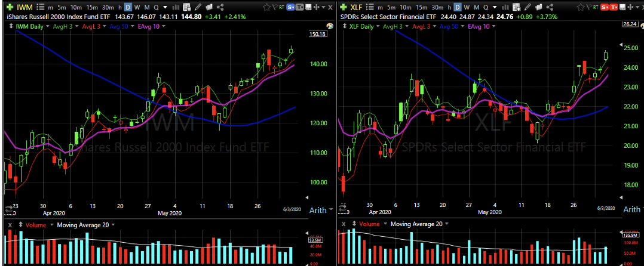Screen dimensions: 644x266
Task: Select the D daily time frame in XLF chart
Action: (x=458, y=7)
